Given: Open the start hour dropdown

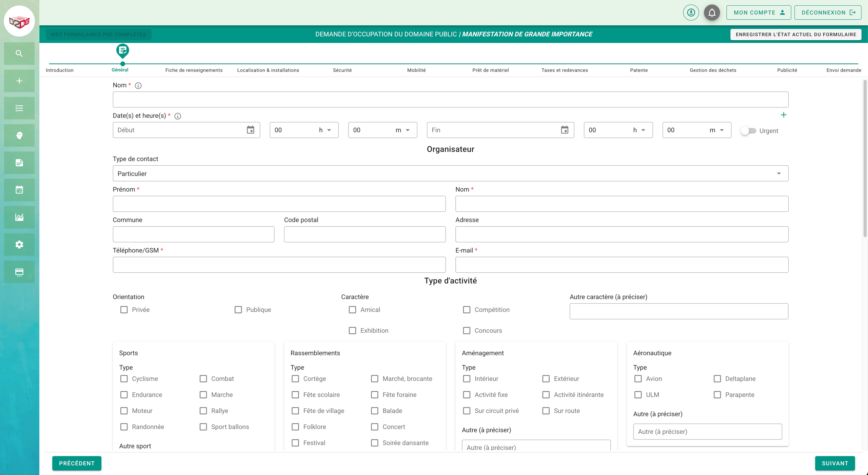Looking at the screenshot, I should coord(304,130).
